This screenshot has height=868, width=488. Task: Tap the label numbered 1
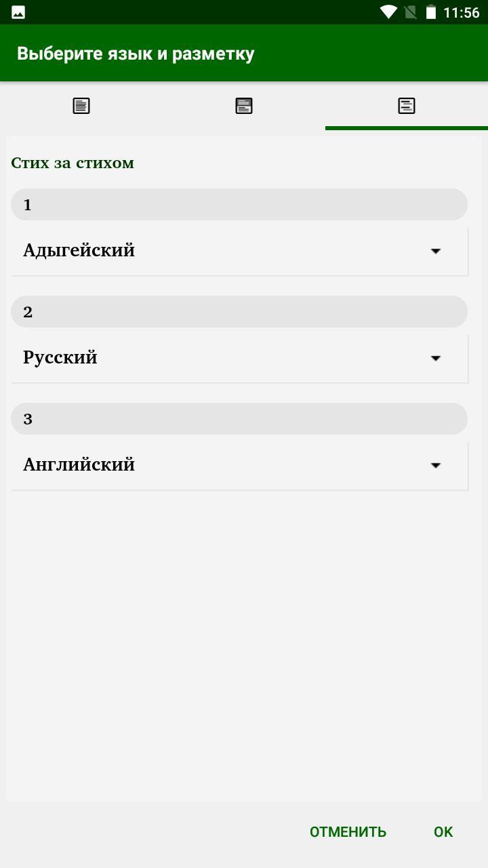coord(239,204)
